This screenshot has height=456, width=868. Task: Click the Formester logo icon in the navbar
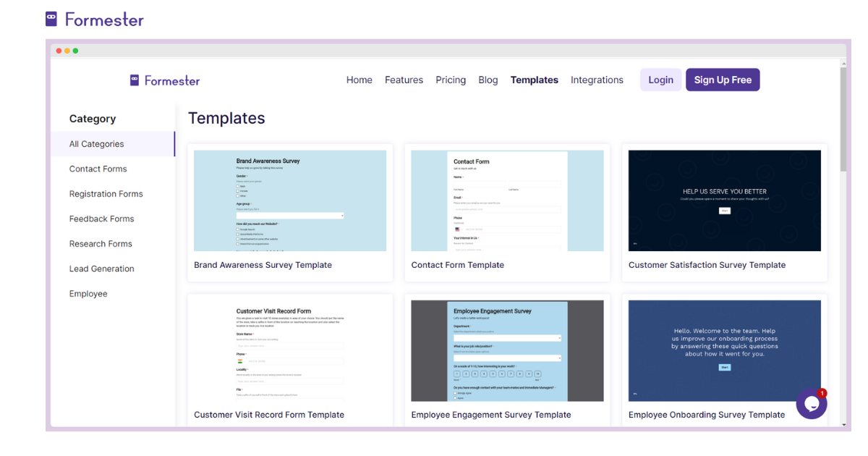[136, 80]
